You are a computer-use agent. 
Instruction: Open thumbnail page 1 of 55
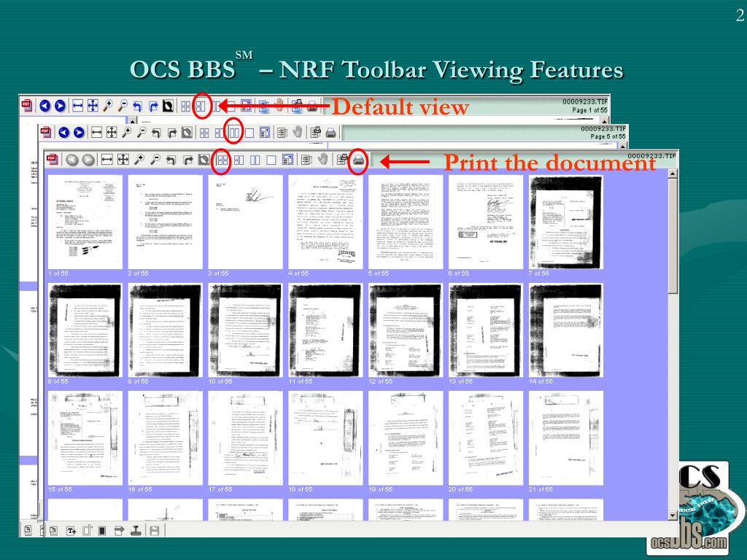pos(85,222)
